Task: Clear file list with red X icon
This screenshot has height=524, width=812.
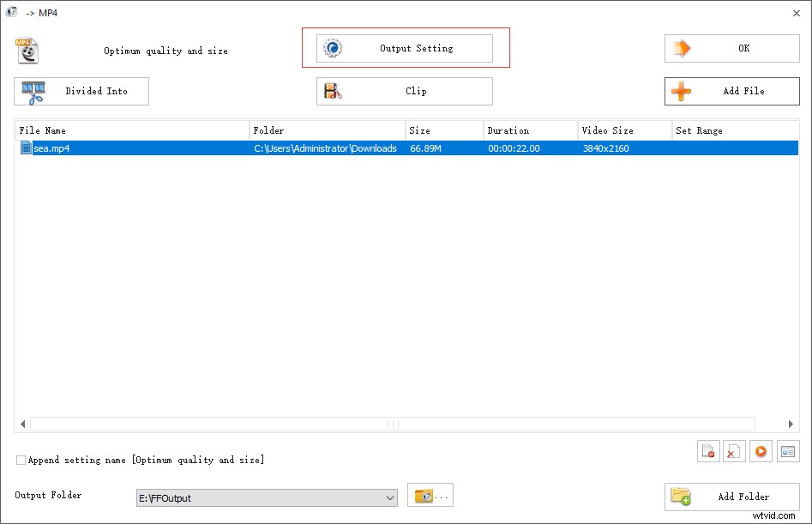Action: [x=734, y=451]
